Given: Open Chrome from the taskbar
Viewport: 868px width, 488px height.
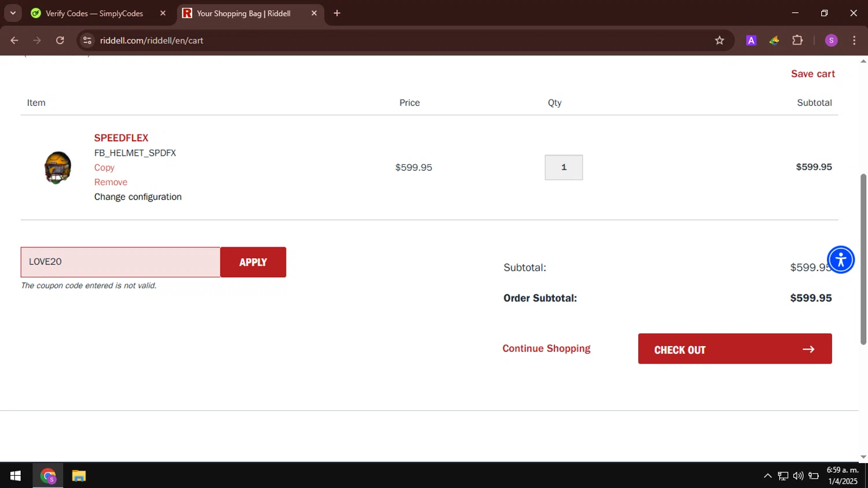Looking at the screenshot, I should [x=48, y=476].
